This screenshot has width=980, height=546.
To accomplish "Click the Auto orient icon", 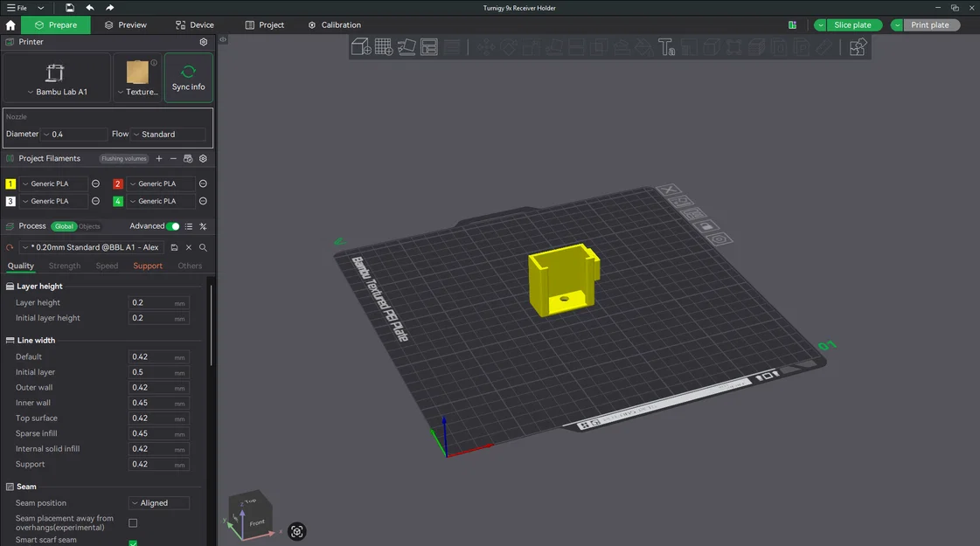I will point(407,47).
